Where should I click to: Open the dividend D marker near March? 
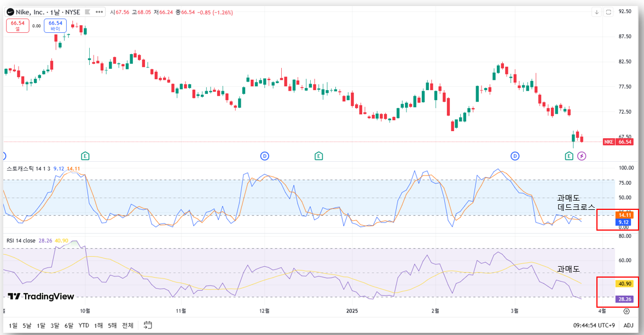(x=515, y=156)
